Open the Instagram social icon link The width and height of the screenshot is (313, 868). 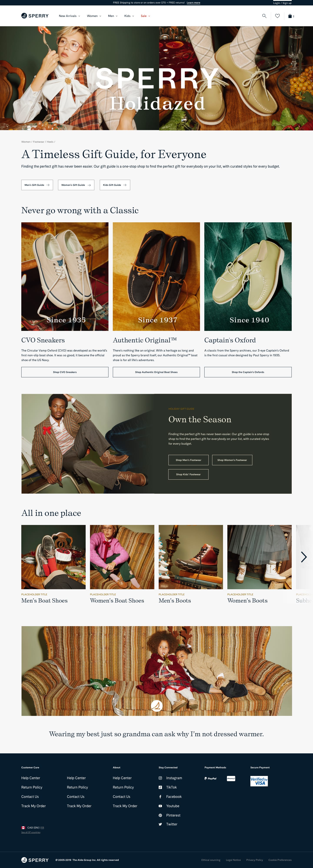[x=160, y=778]
